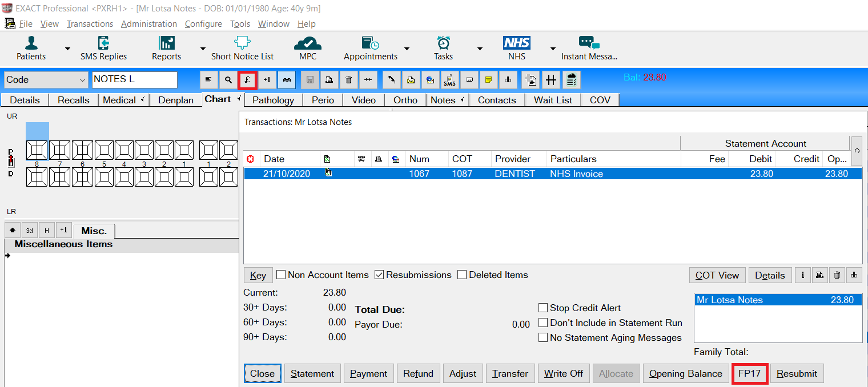Select Mr Lotsa Notes in family list

click(x=778, y=300)
